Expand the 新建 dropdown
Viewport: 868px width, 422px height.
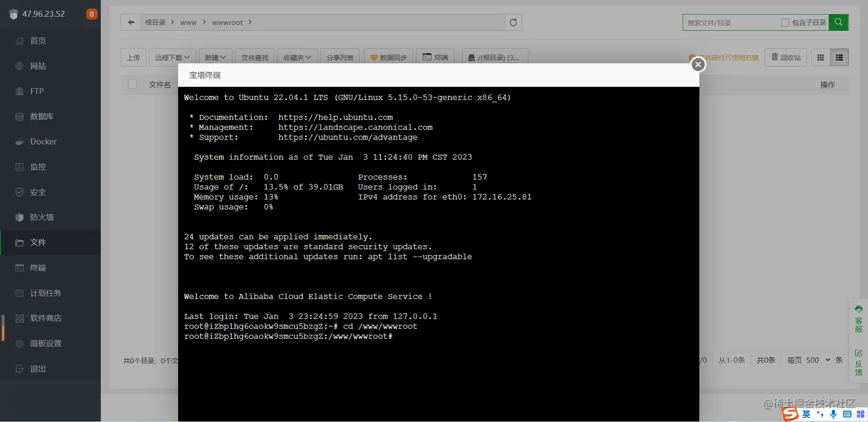coord(215,57)
